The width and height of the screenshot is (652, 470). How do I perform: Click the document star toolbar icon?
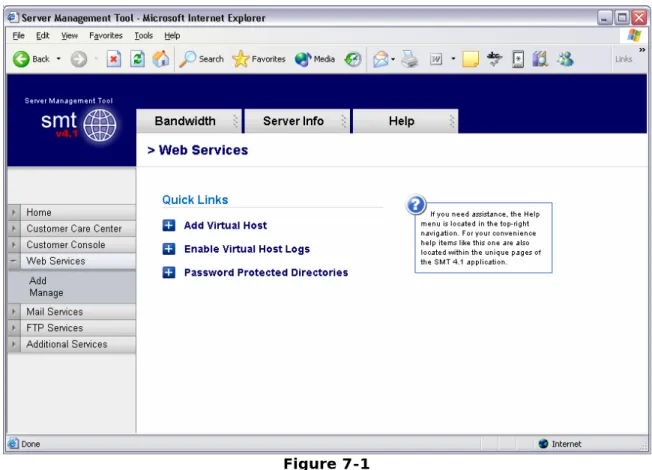518,59
